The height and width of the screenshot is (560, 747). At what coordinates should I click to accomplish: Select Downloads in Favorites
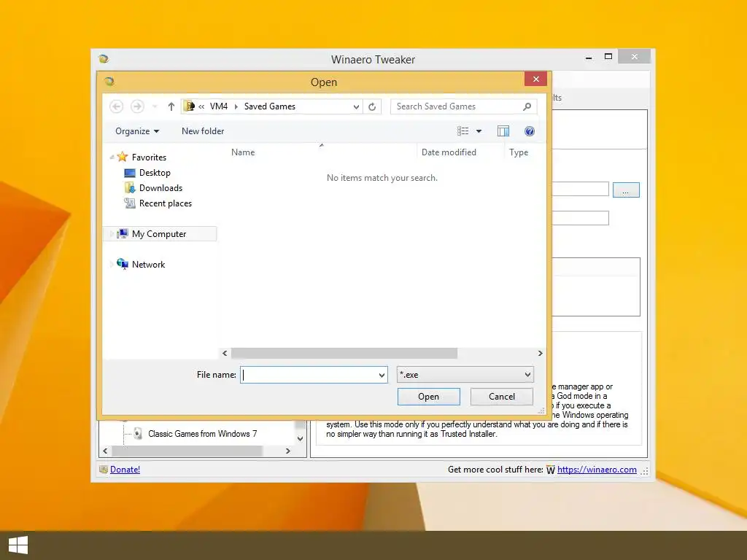pyautogui.click(x=160, y=188)
